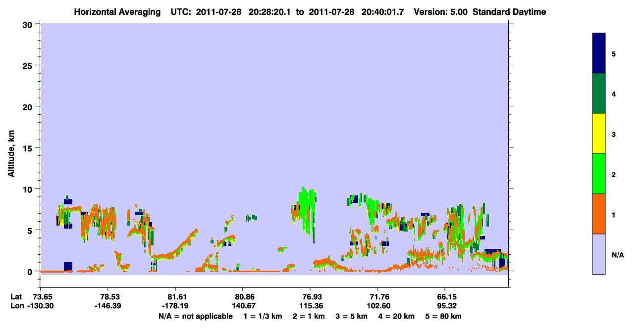Click the colorbar 'N/A' label

coord(618,255)
